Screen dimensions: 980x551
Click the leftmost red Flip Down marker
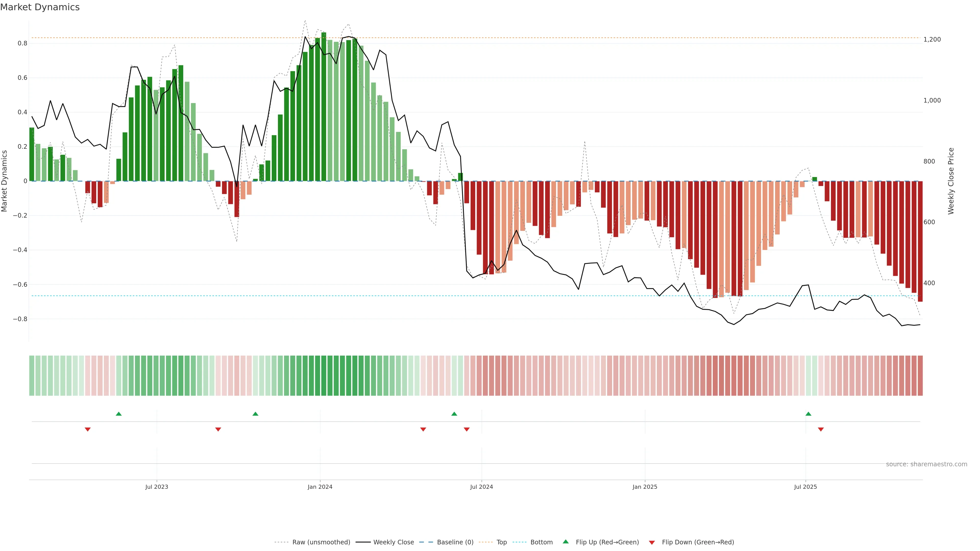88,429
